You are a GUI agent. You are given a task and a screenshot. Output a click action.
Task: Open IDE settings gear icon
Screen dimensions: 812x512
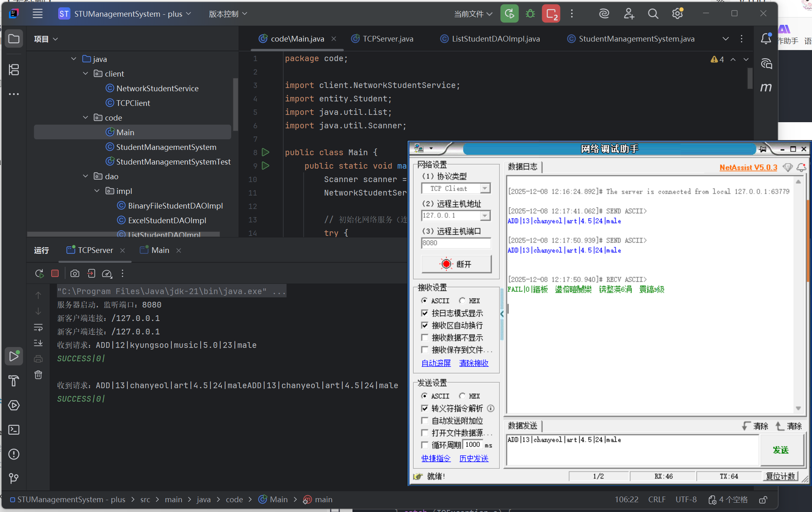tap(677, 14)
